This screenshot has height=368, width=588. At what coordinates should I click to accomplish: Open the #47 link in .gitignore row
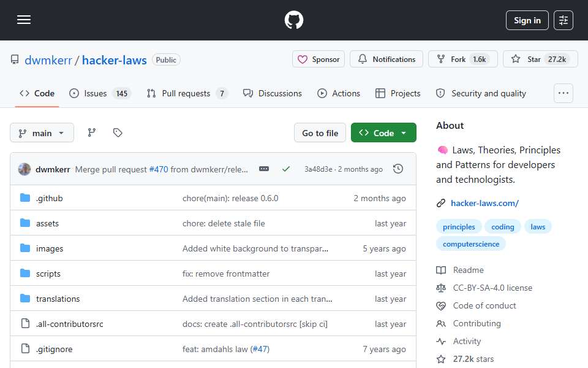point(260,349)
